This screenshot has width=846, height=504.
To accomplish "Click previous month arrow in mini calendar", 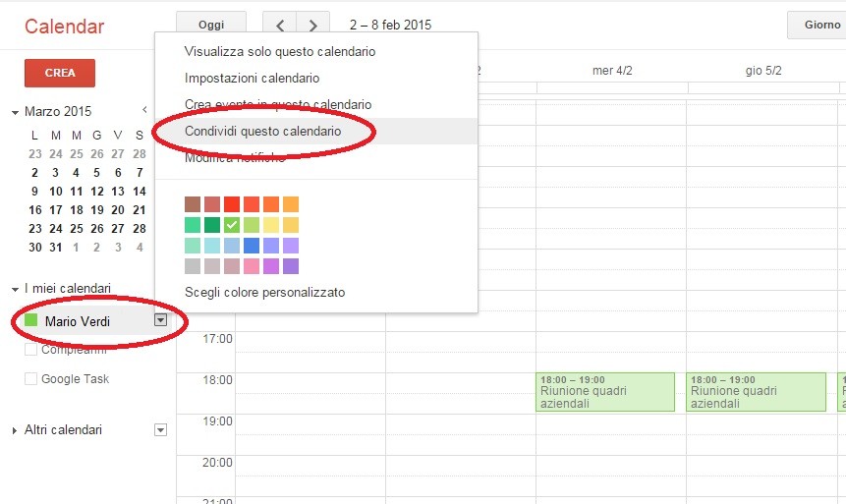I will [144, 111].
